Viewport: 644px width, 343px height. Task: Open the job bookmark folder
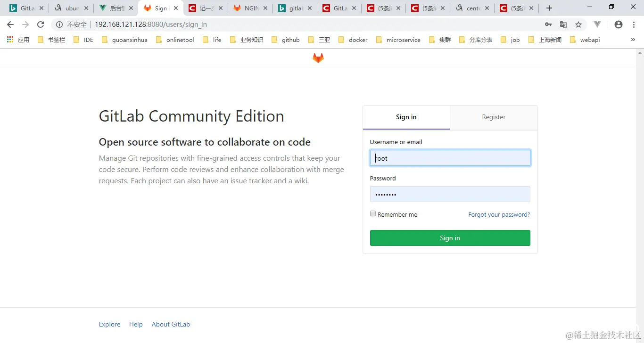click(x=510, y=40)
